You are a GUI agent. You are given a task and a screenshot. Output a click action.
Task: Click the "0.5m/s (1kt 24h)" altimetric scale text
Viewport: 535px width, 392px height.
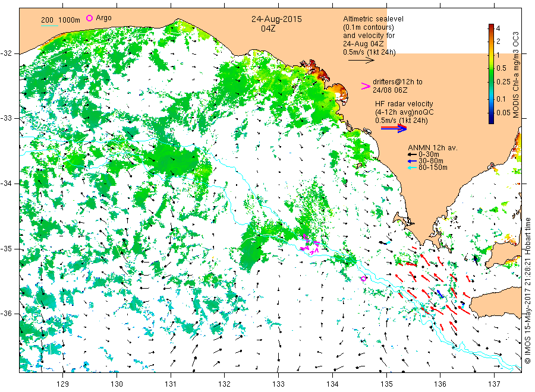(370, 52)
